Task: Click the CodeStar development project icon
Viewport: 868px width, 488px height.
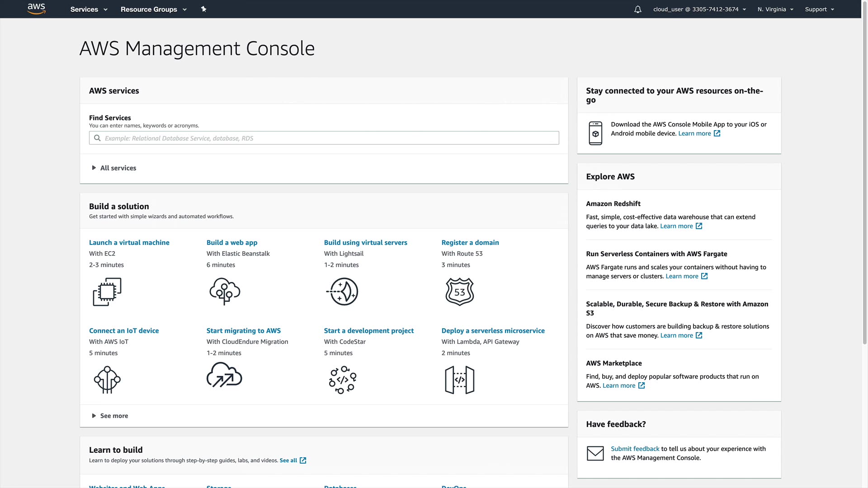Action: click(342, 380)
